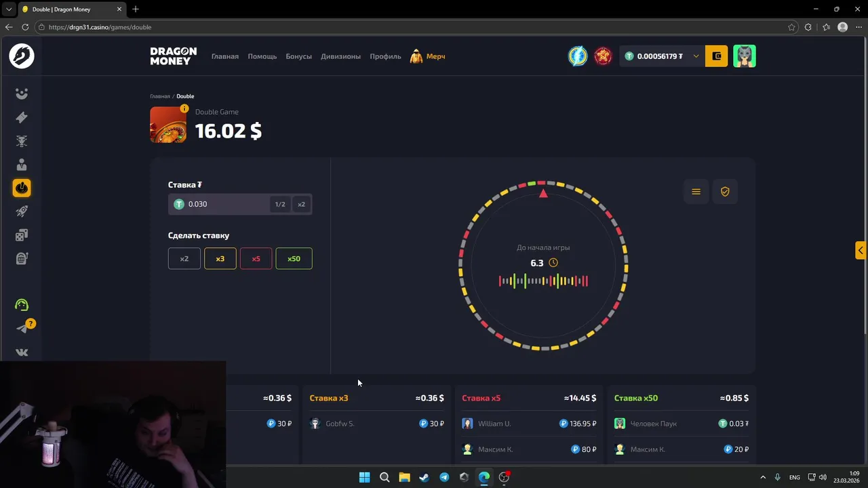This screenshot has width=868, height=488.
Task: Click the blue lightning bolt badge icon
Action: [578, 56]
